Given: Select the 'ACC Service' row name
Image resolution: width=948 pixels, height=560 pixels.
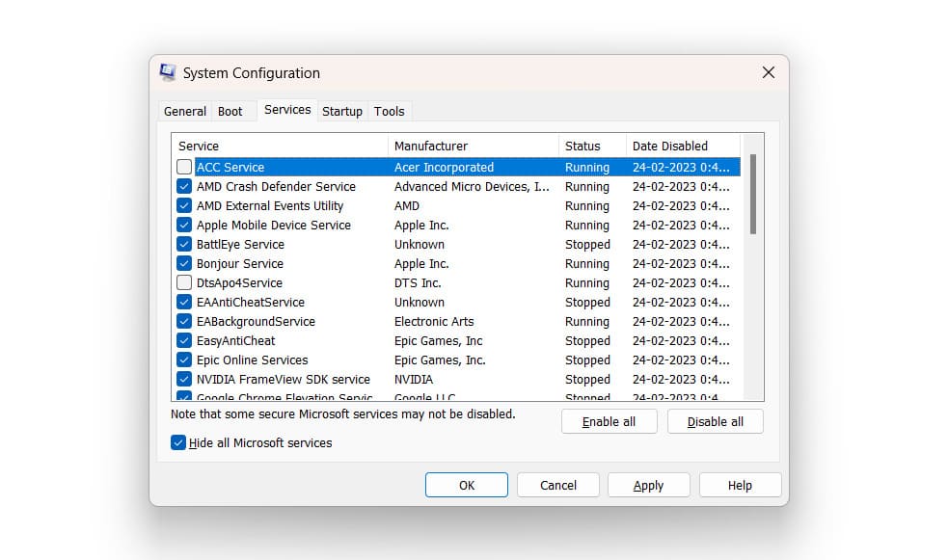Looking at the screenshot, I should [230, 168].
